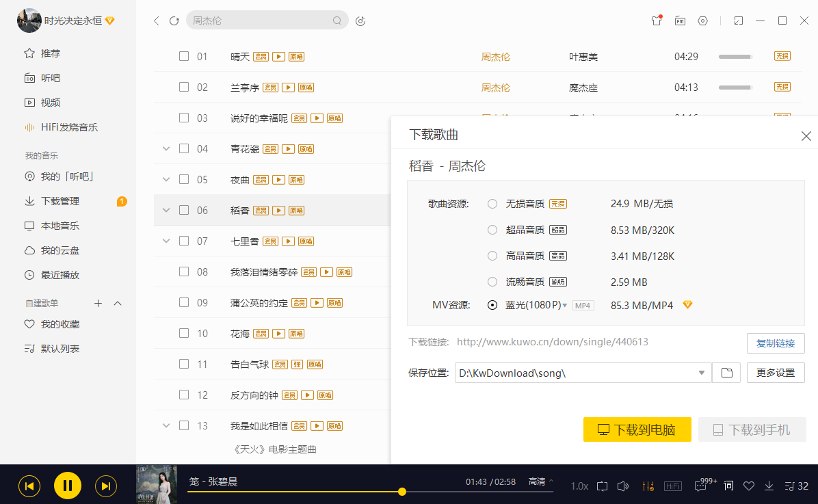This screenshot has height=504, width=818.
Task: Toggle the HiFi icon in player bar
Action: tap(673, 486)
